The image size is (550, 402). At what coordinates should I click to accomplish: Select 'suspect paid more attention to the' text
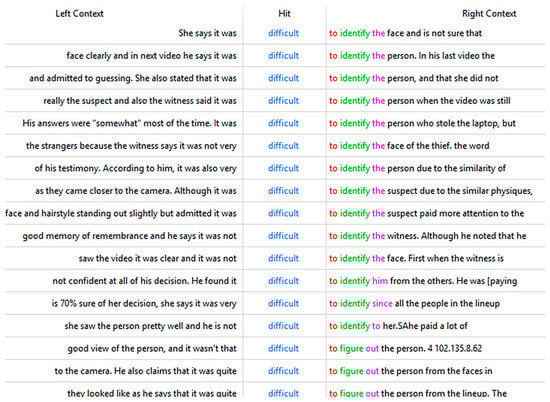pyautogui.click(x=455, y=213)
